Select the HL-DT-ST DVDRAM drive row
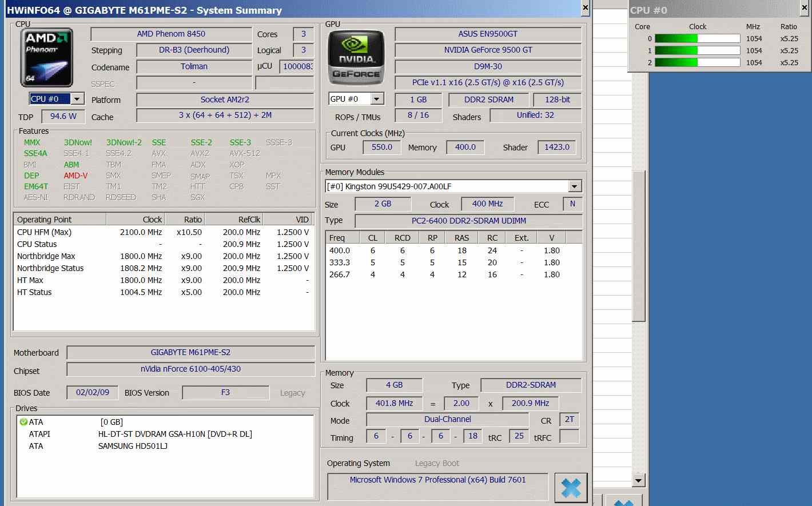Screen dimensions: 812x506 pos(165,434)
